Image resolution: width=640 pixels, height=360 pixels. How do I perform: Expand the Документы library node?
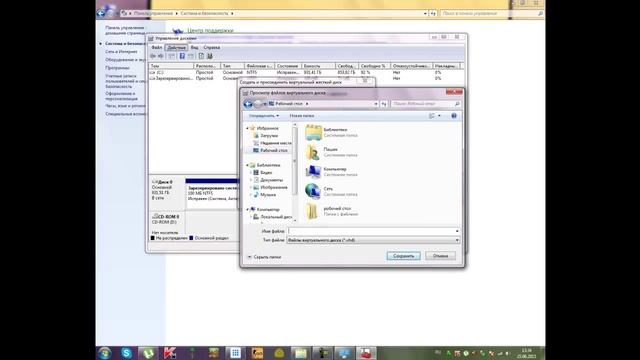coord(251,180)
